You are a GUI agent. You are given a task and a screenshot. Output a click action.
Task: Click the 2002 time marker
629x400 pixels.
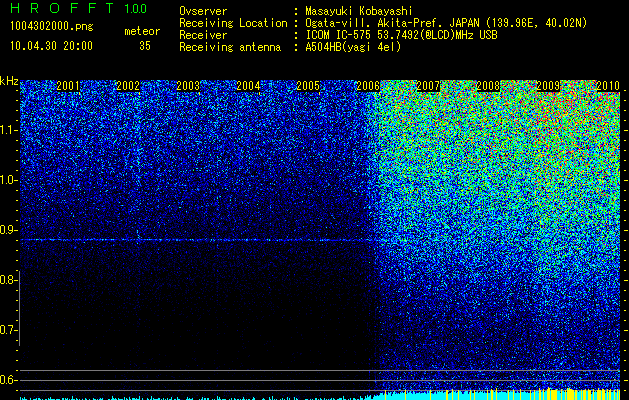128,86
